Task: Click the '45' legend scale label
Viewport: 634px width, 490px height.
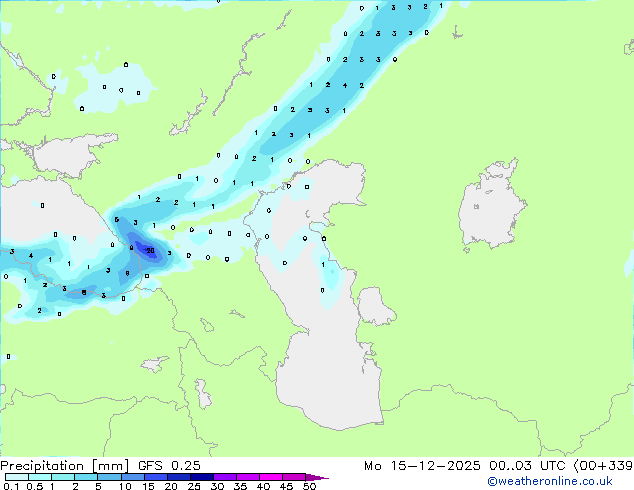Action: [286, 486]
